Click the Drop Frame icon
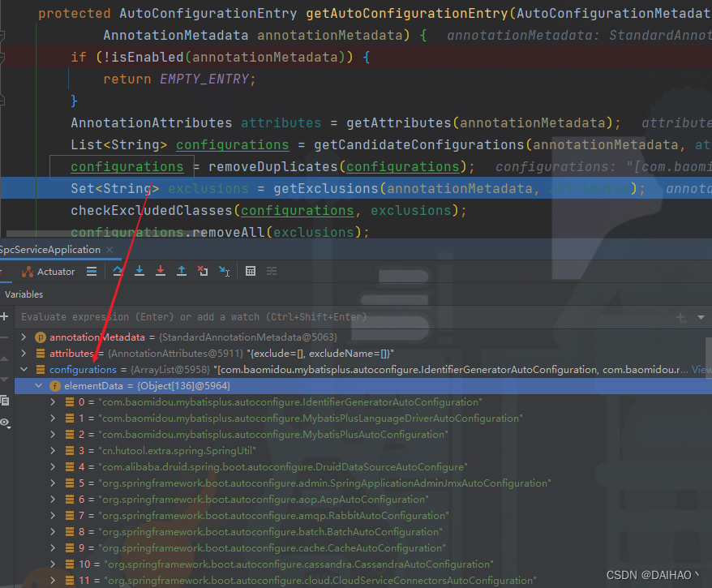Image resolution: width=712 pixels, height=588 pixels. point(203,271)
